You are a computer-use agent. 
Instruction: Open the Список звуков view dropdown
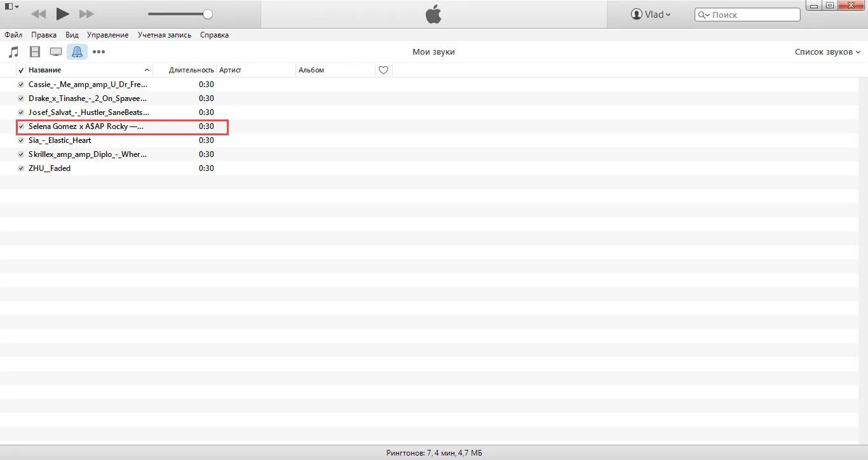pos(828,52)
